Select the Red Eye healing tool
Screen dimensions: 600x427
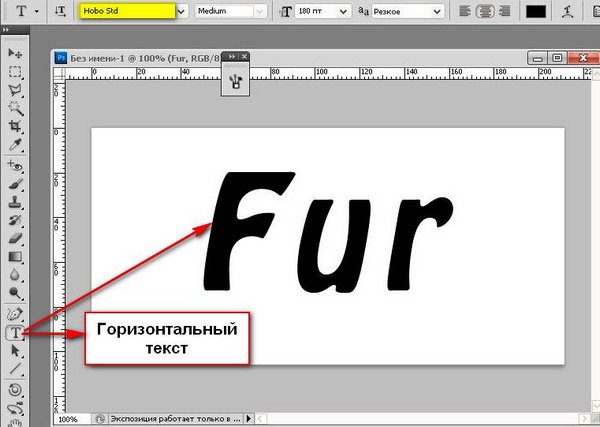[15, 166]
